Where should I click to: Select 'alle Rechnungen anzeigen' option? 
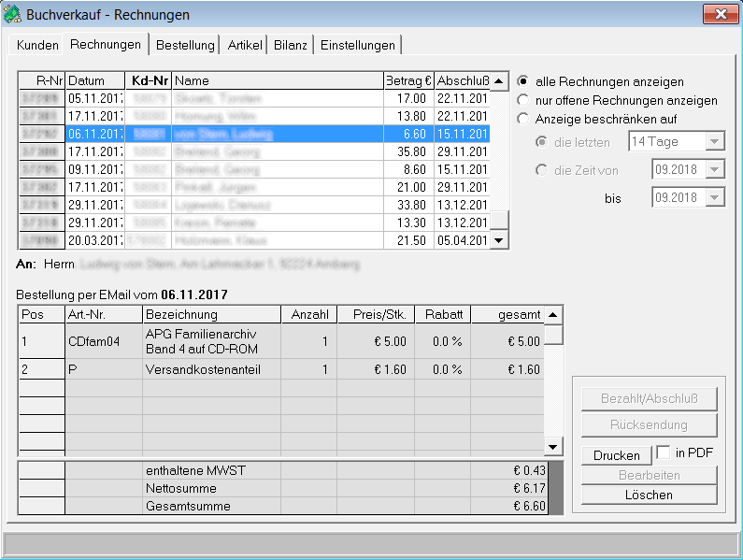[x=523, y=81]
